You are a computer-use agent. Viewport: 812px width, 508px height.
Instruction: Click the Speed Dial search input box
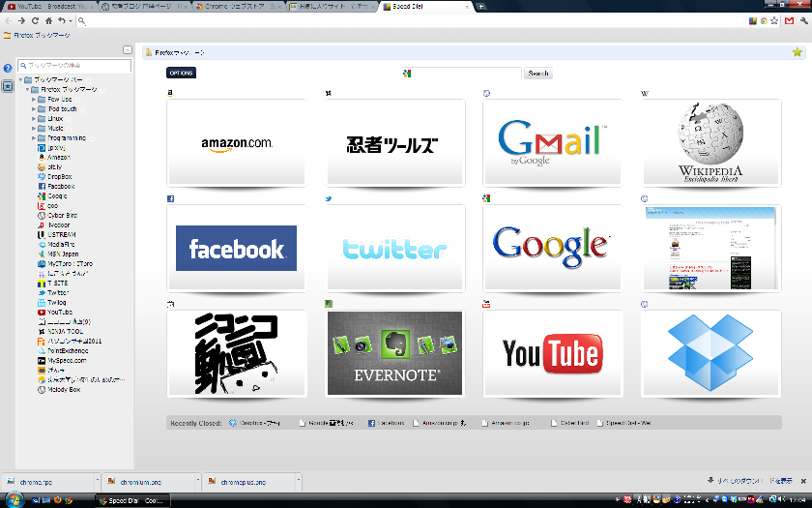coord(461,74)
